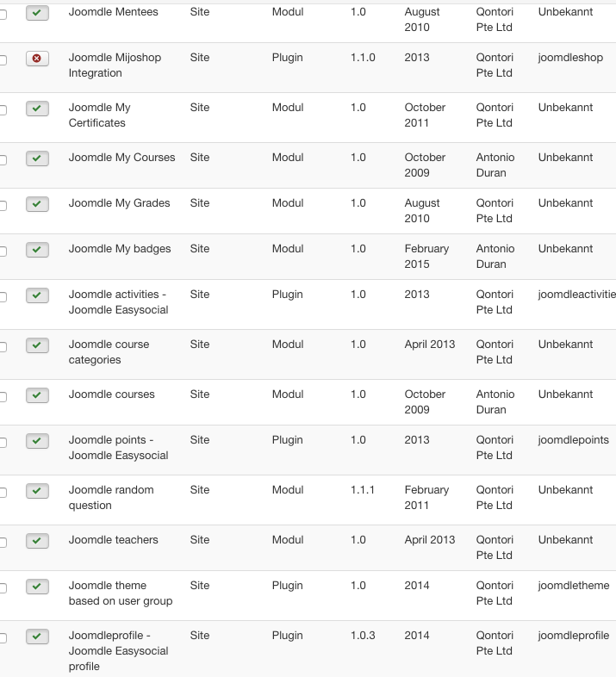Enable Joomdle Mijoshop Integration via red status icon
The height and width of the screenshot is (677, 616).
[37, 59]
